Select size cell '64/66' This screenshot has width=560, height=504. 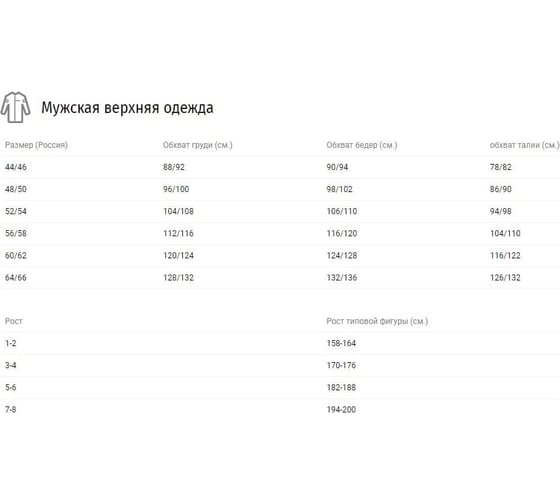click(16, 278)
